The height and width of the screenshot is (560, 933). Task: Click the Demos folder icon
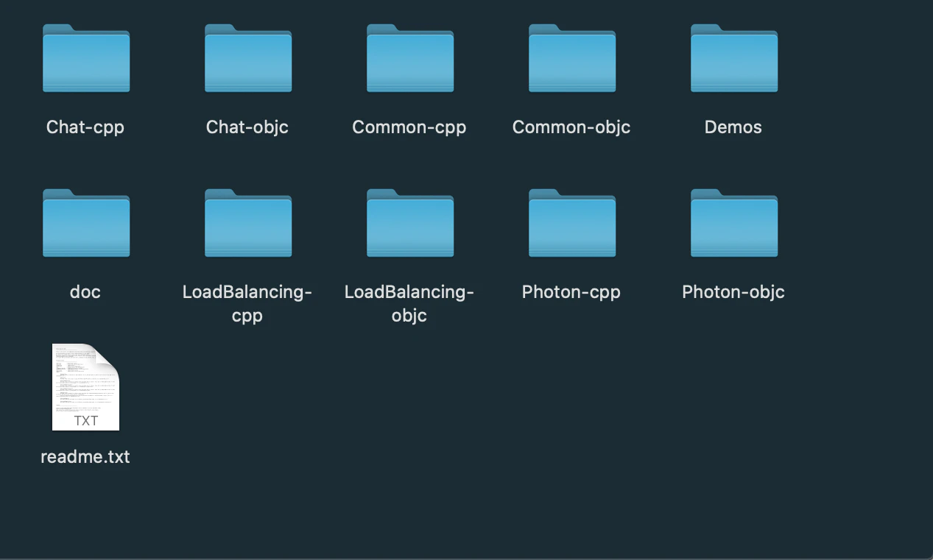(x=734, y=58)
